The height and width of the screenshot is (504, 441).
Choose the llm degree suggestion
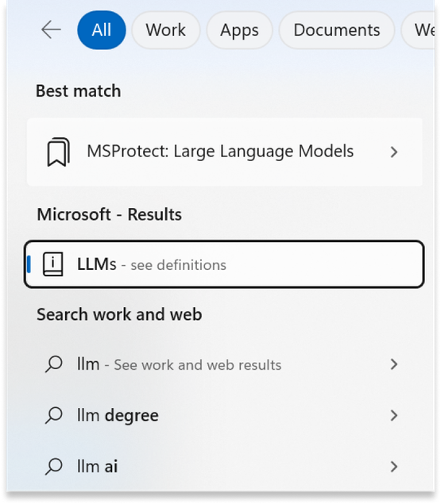pyautogui.click(x=222, y=415)
